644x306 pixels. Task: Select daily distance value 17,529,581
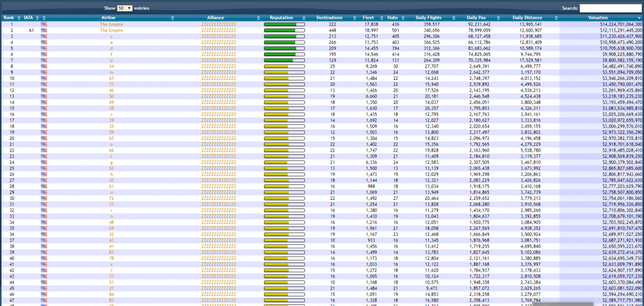[x=531, y=60]
